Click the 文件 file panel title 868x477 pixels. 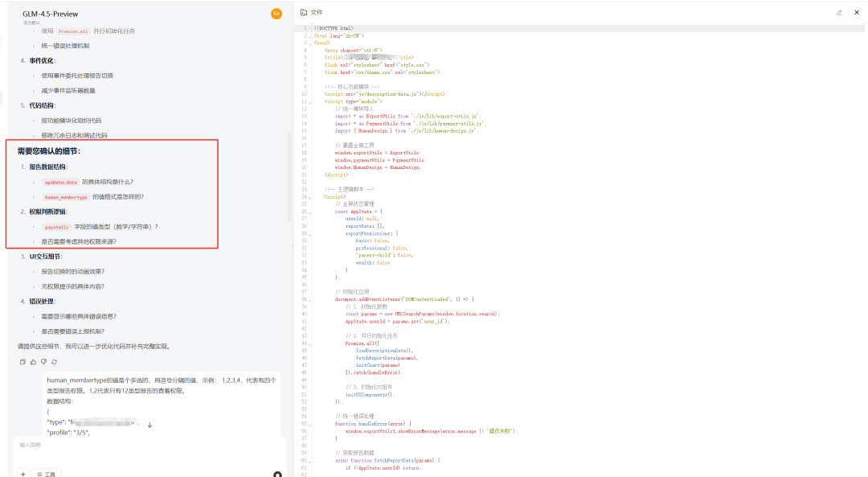[316, 12]
